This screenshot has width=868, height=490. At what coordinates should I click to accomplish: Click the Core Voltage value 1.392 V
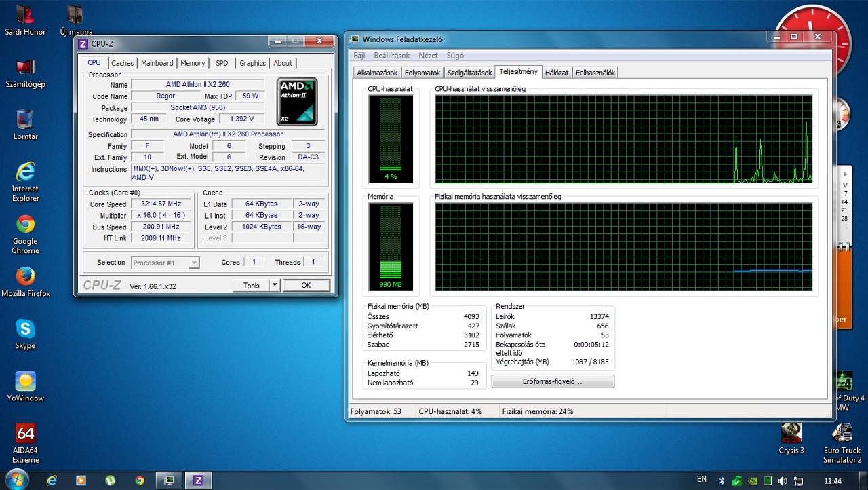pyautogui.click(x=242, y=119)
